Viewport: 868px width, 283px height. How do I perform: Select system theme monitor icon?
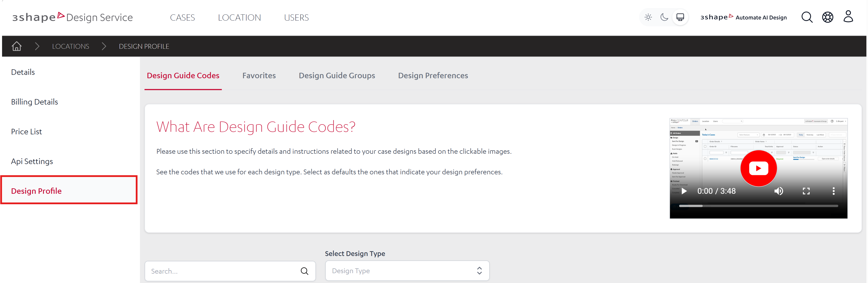click(680, 17)
